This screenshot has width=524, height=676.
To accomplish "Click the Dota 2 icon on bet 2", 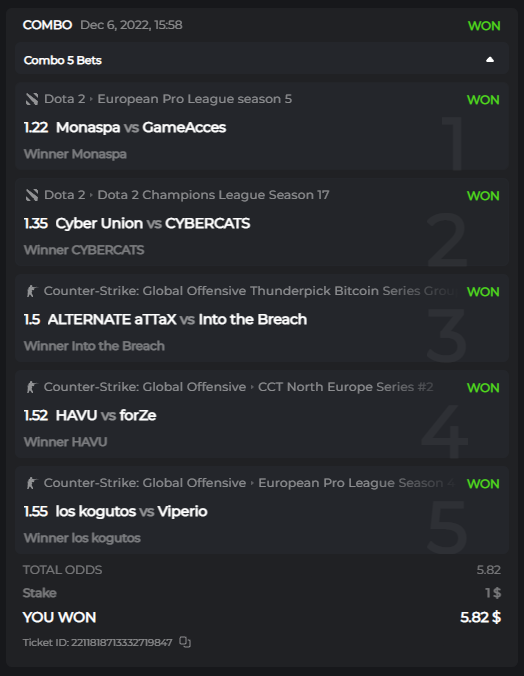I will pyautogui.click(x=31, y=195).
